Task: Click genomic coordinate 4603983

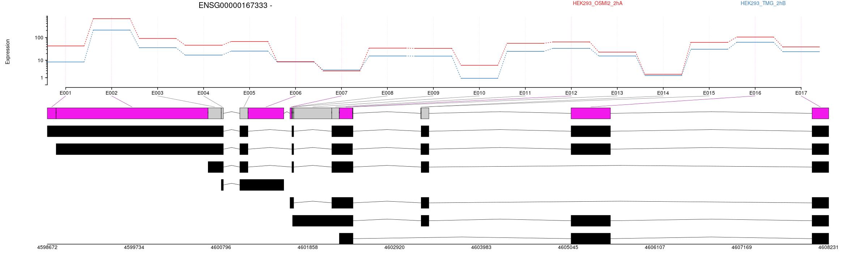Action: [481, 248]
